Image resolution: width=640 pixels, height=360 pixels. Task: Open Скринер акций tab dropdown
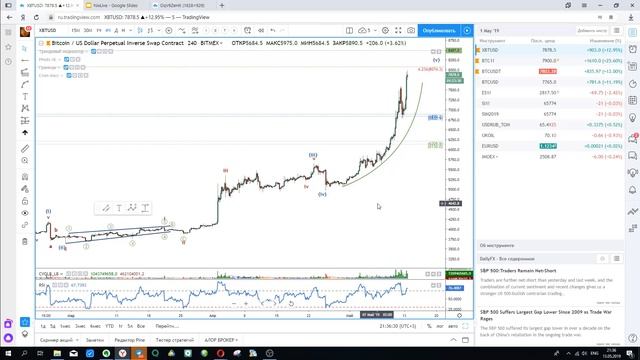pos(59,340)
